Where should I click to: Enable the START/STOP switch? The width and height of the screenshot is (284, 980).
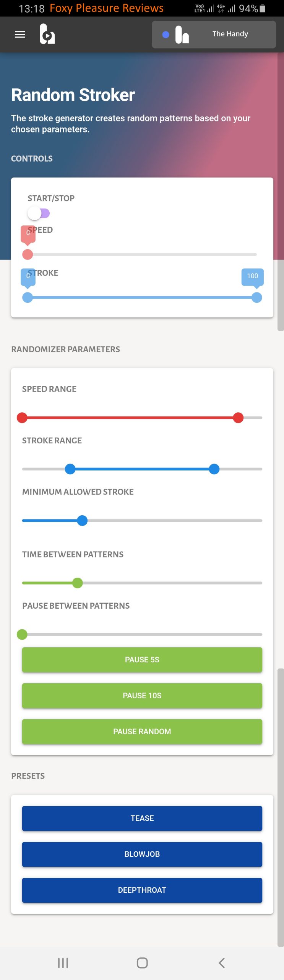click(39, 212)
